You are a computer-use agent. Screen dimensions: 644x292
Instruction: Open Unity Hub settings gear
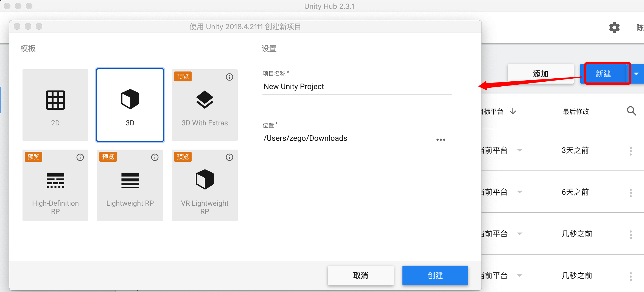614,27
